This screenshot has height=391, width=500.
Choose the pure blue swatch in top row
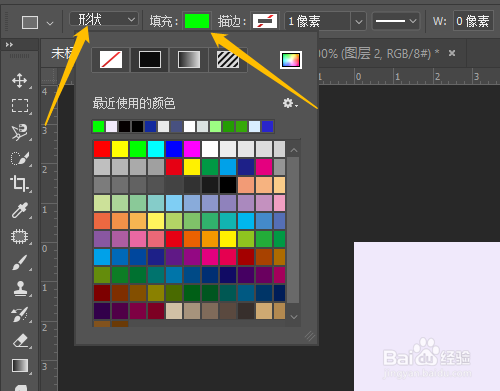point(174,149)
